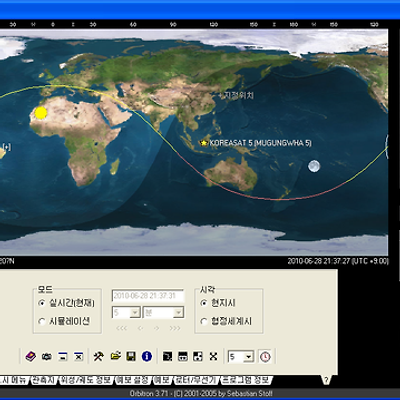Click the simulation date-time input field
400x400 pixels.
click(148, 296)
